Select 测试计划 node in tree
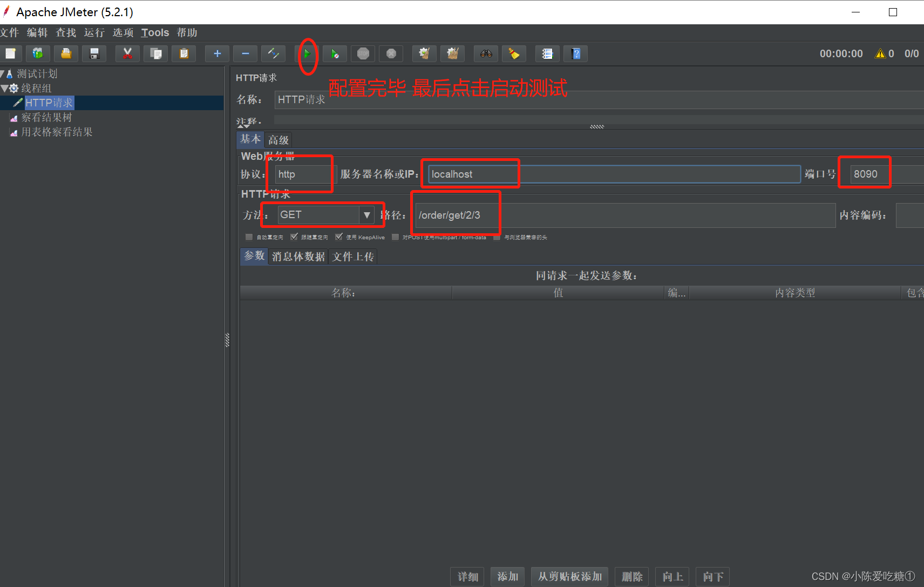Viewport: 924px width, 587px height. coord(37,73)
